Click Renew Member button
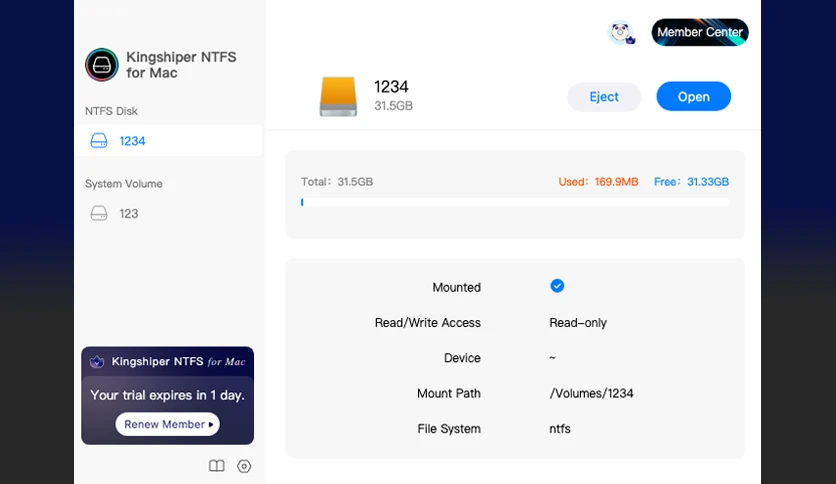The width and height of the screenshot is (836, 484). (167, 424)
